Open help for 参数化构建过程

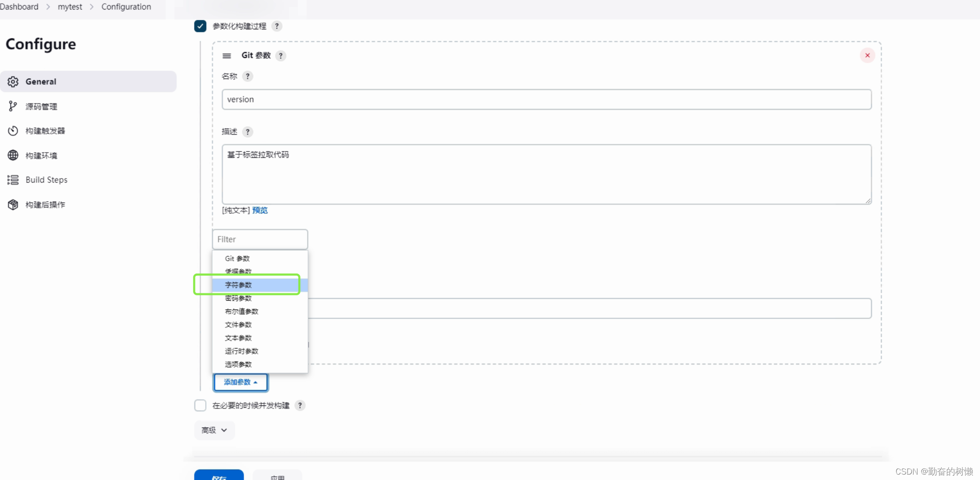point(277,26)
